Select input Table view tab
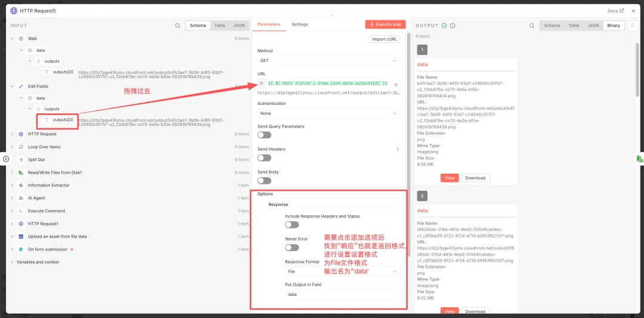Screen dimensions: 644x318 (219, 26)
